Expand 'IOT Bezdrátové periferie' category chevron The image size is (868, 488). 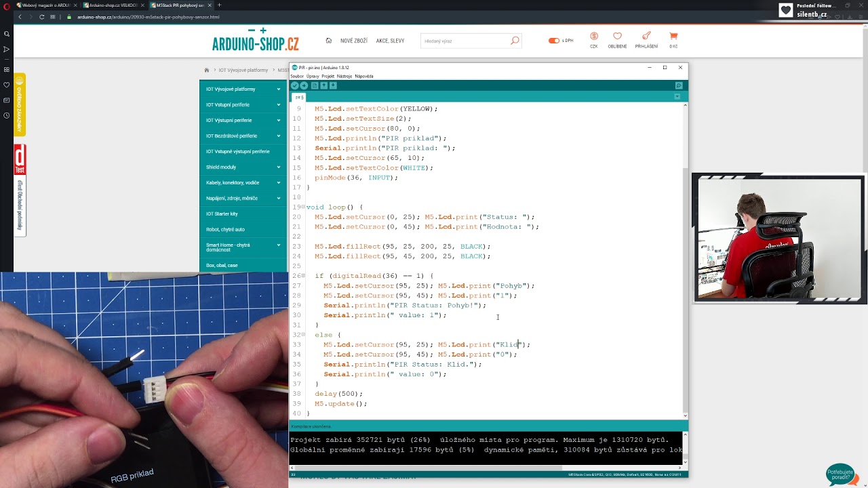point(279,136)
